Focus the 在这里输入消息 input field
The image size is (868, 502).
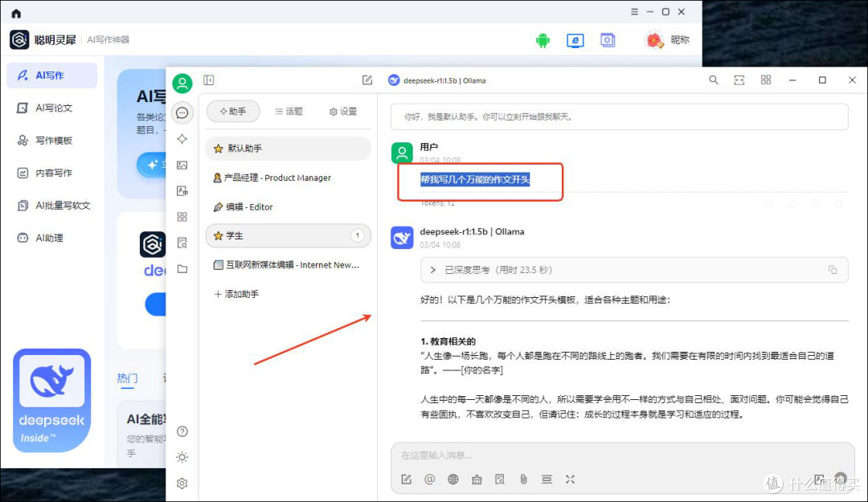click(x=622, y=455)
